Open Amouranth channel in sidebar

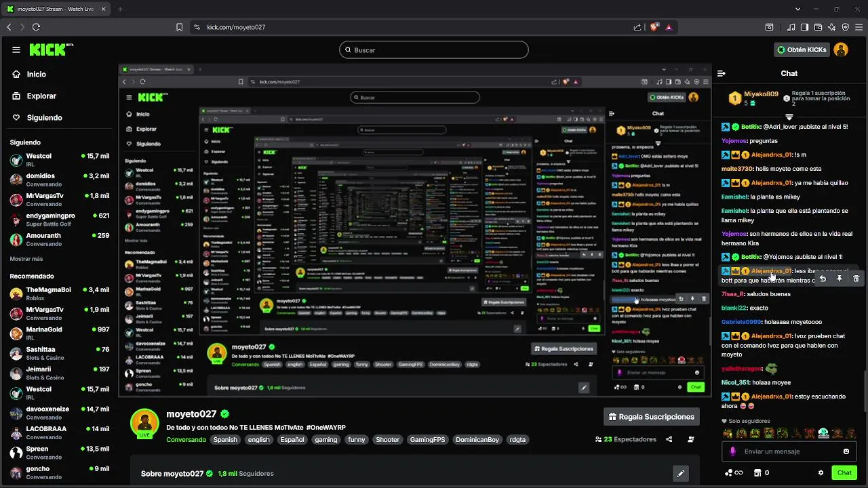pyautogui.click(x=60, y=239)
